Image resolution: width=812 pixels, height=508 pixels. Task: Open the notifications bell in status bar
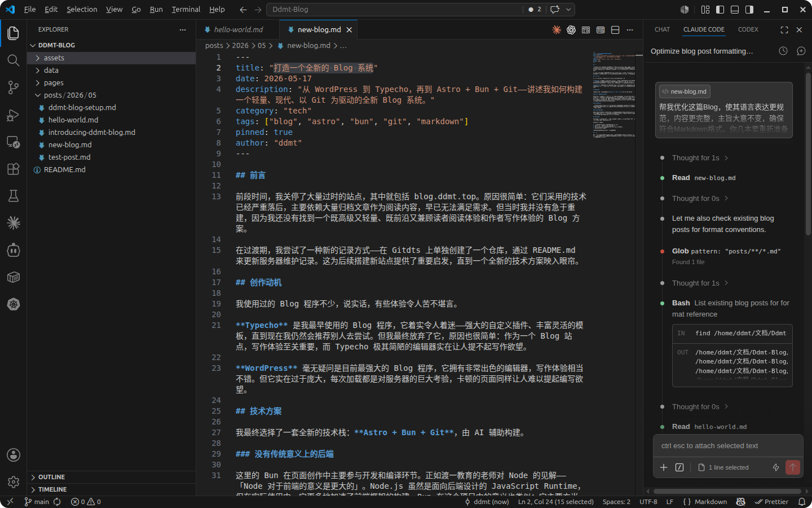click(802, 502)
